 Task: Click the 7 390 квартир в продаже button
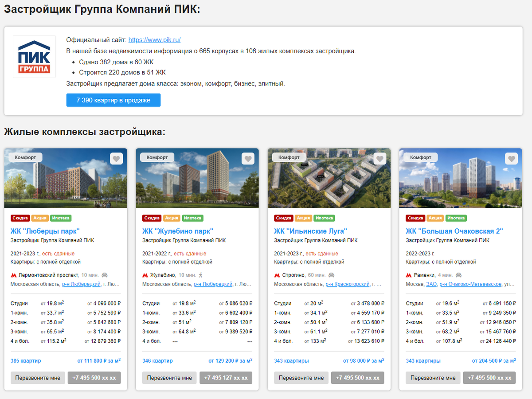tap(113, 100)
